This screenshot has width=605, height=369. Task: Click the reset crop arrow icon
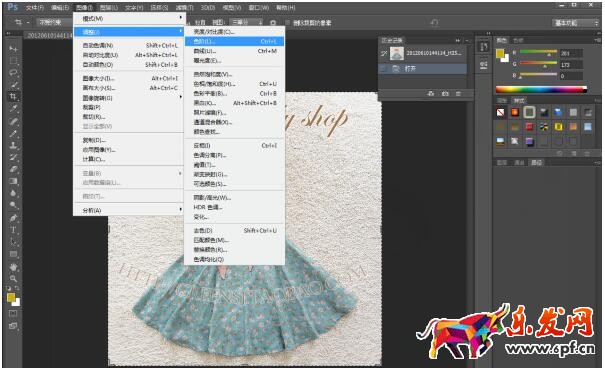click(x=434, y=23)
